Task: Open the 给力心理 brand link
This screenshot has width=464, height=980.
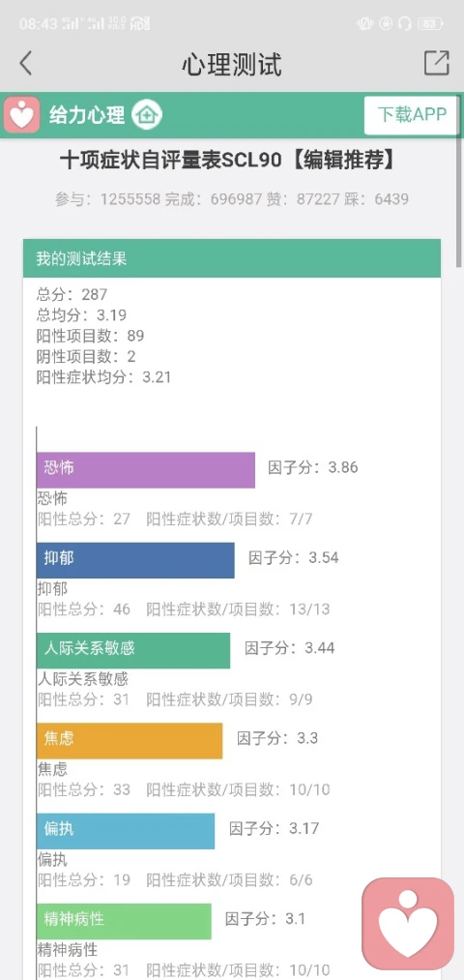Action: [x=87, y=115]
